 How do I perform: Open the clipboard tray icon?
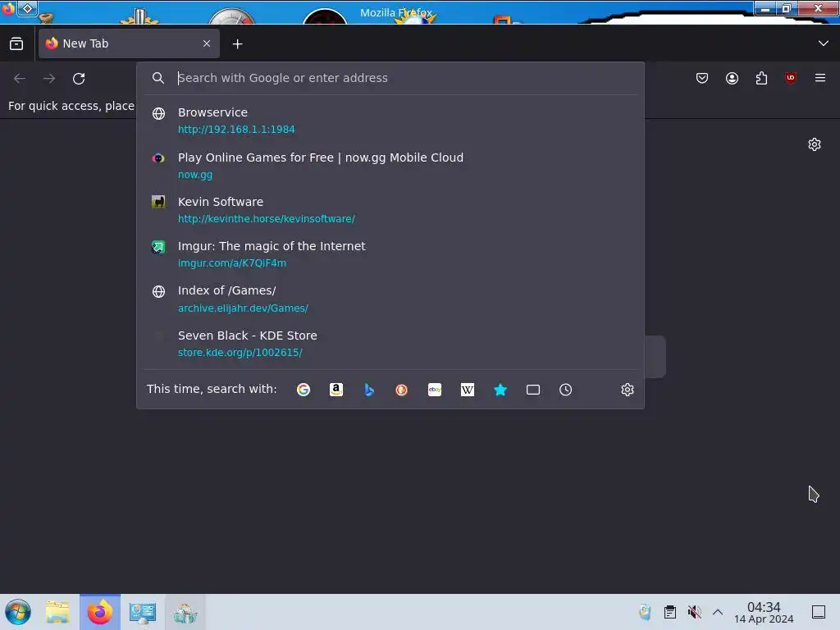point(669,612)
